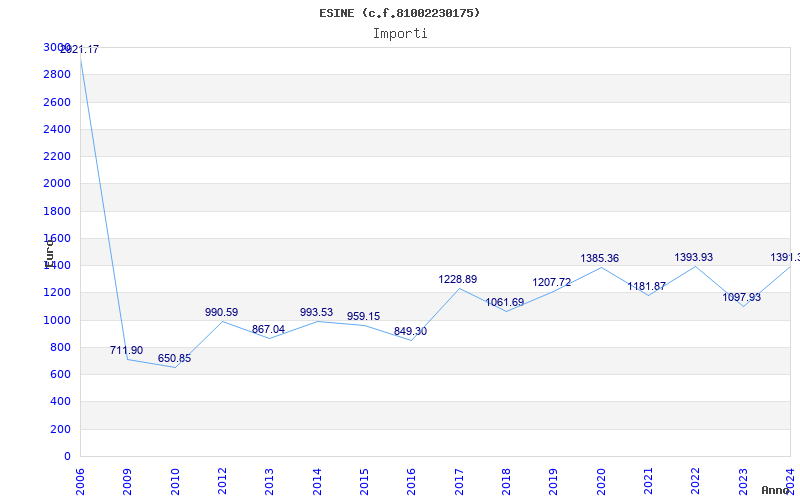Click the 2020 x-axis year label
The width and height of the screenshot is (800, 500).
coord(601,482)
